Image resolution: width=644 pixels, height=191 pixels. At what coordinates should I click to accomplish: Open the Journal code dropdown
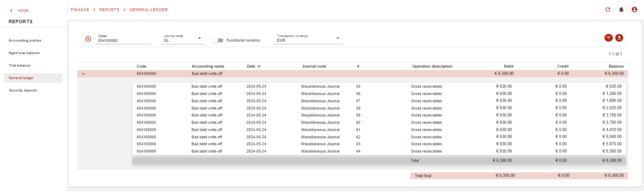point(199,38)
